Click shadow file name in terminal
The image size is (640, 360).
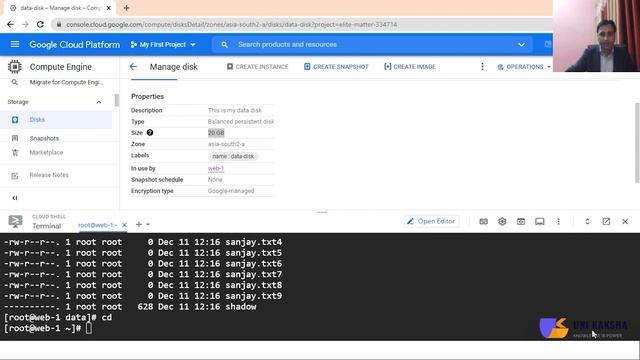[241, 307]
